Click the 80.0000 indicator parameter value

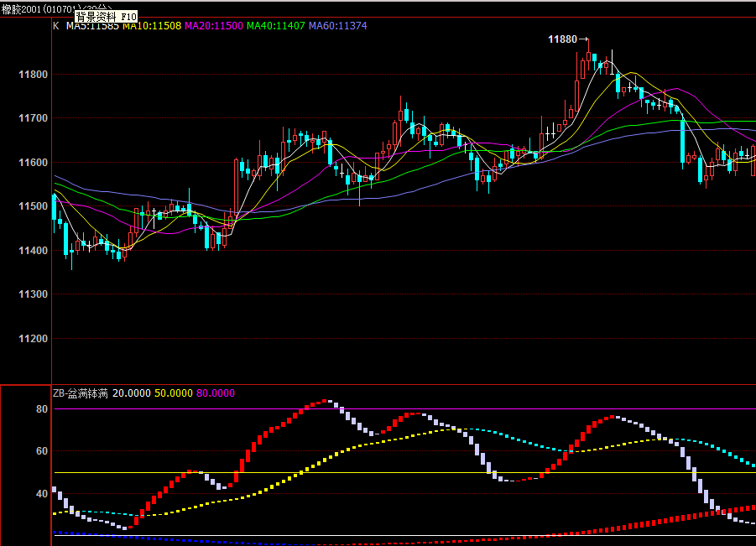click(x=216, y=393)
